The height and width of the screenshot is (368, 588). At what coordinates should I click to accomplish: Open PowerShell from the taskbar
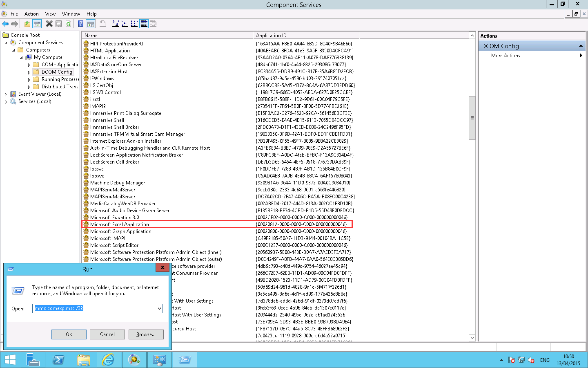pyautogui.click(x=58, y=360)
